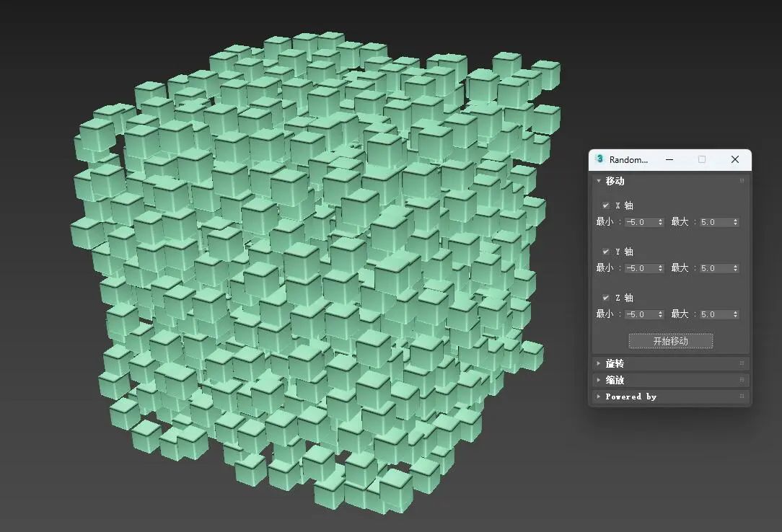Screen dimensions: 782x532
Task: Click the X axis 最小 value field
Action: coord(641,222)
